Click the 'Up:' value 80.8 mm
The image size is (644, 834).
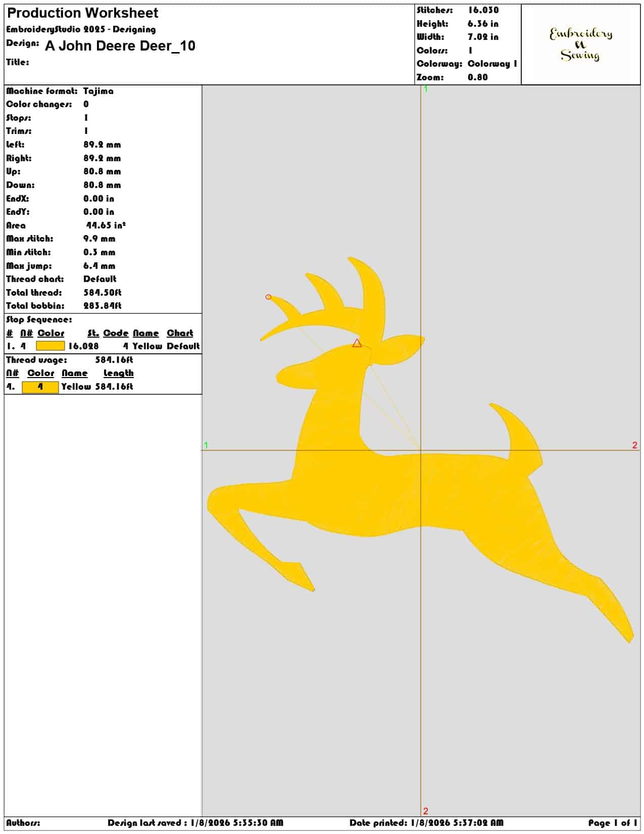pyautogui.click(x=102, y=171)
